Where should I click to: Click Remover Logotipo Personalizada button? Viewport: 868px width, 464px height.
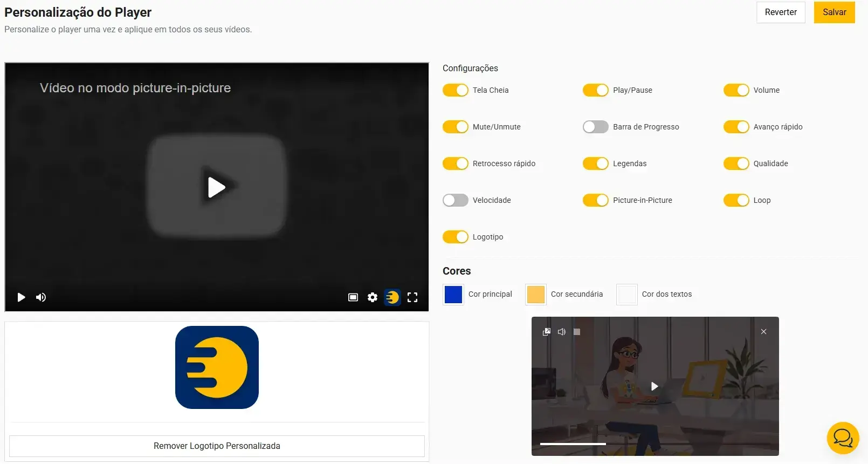click(x=217, y=446)
